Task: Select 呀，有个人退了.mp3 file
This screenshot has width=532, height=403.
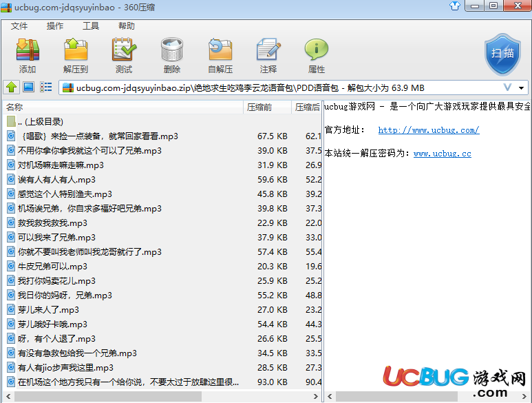Action: click(x=162, y=338)
